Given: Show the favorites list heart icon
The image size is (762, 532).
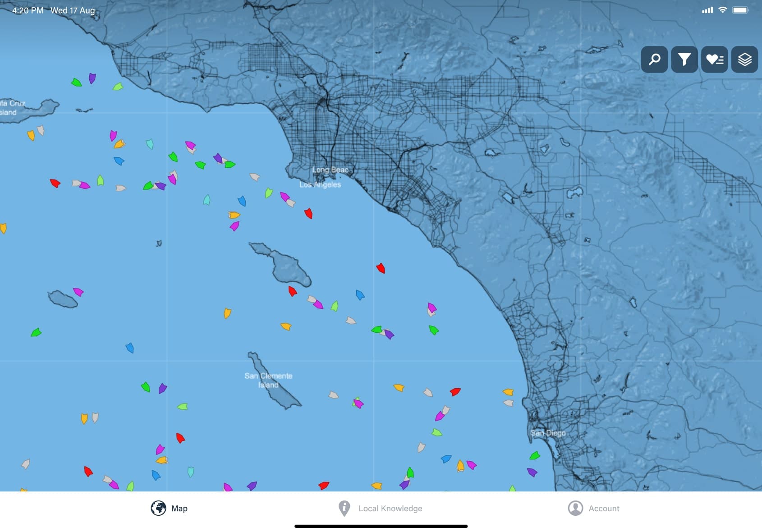Looking at the screenshot, I should pos(714,60).
